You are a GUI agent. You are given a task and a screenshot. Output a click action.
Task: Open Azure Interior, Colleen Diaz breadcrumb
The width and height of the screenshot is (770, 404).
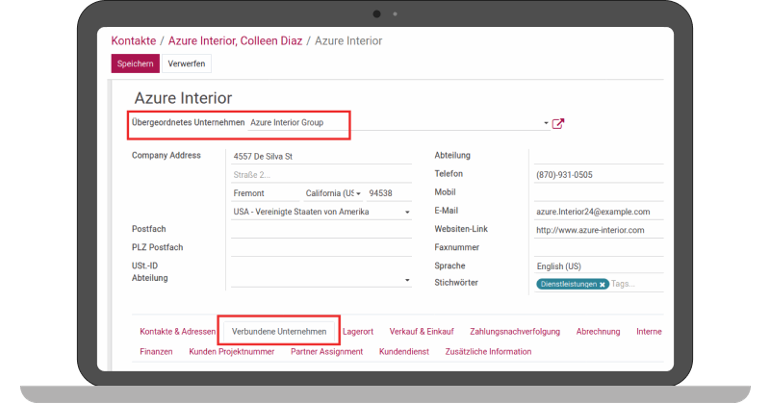[235, 41]
